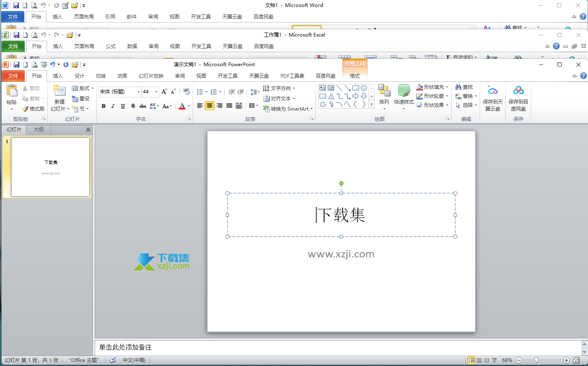Image resolution: width=588 pixels, height=366 pixels.
Task: Select the vertical text box shape
Action: click(331, 88)
